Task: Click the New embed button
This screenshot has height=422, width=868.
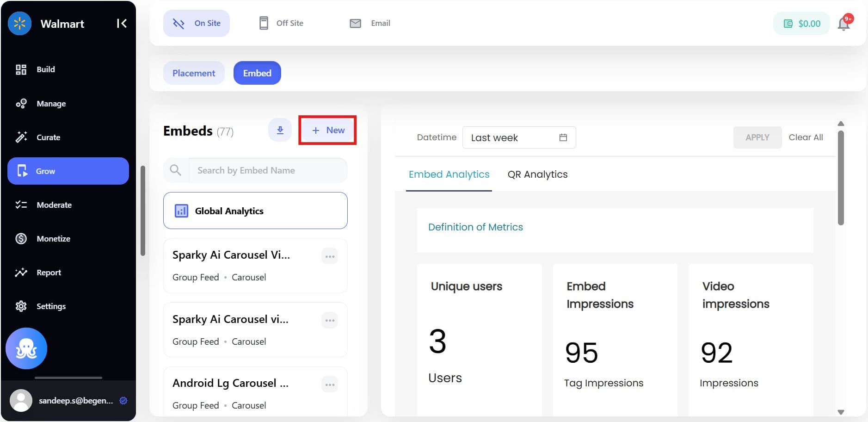Action: [x=327, y=130]
